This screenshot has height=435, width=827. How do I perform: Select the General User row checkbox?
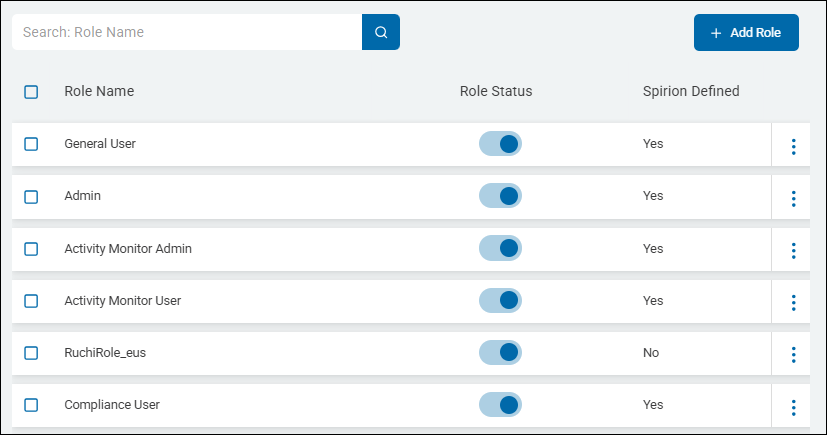[31, 144]
